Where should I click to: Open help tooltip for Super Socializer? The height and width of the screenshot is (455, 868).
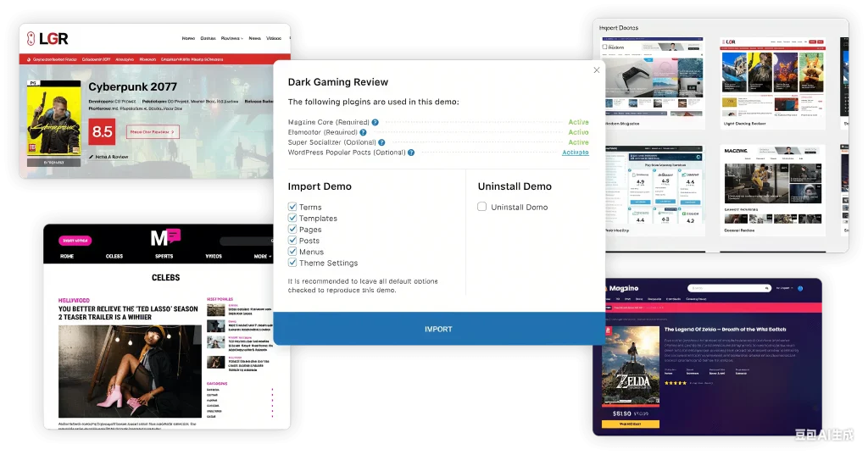(x=382, y=143)
